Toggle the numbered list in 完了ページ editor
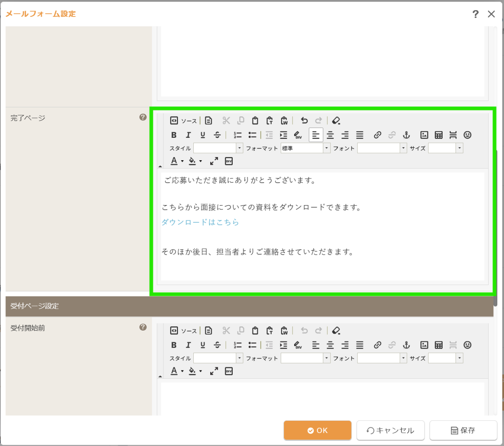 click(237, 135)
